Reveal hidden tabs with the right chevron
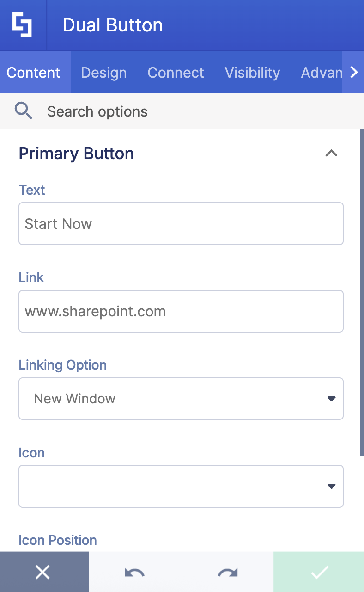This screenshot has width=364, height=592. (353, 72)
